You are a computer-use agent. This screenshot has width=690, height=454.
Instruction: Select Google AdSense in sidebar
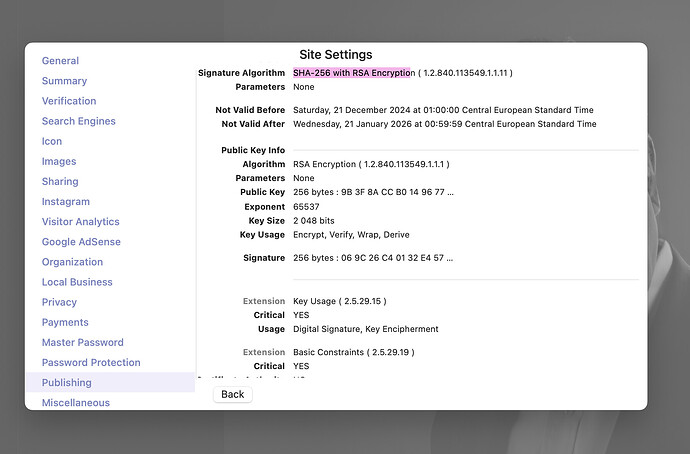click(x=81, y=242)
